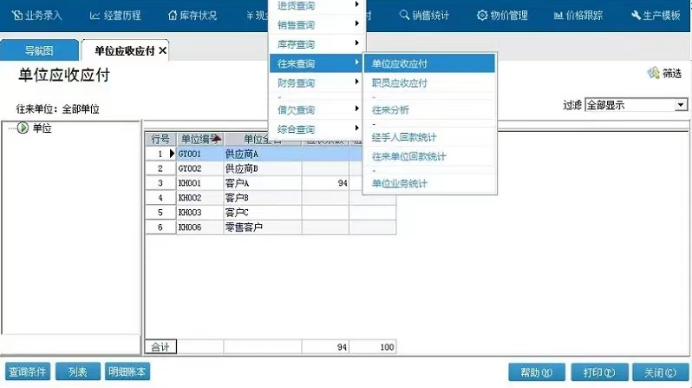This screenshot has height=388, width=692.
Task: Open 经营历程 in the top toolbar
Action: pyautogui.click(x=115, y=15)
